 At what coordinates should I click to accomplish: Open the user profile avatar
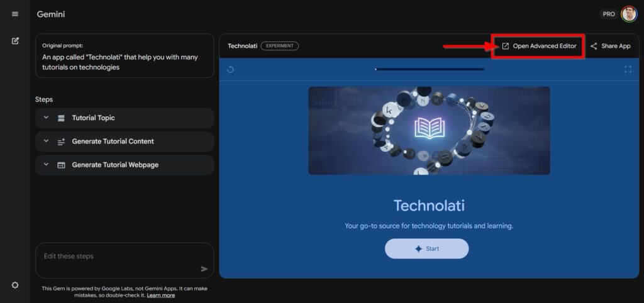[629, 14]
